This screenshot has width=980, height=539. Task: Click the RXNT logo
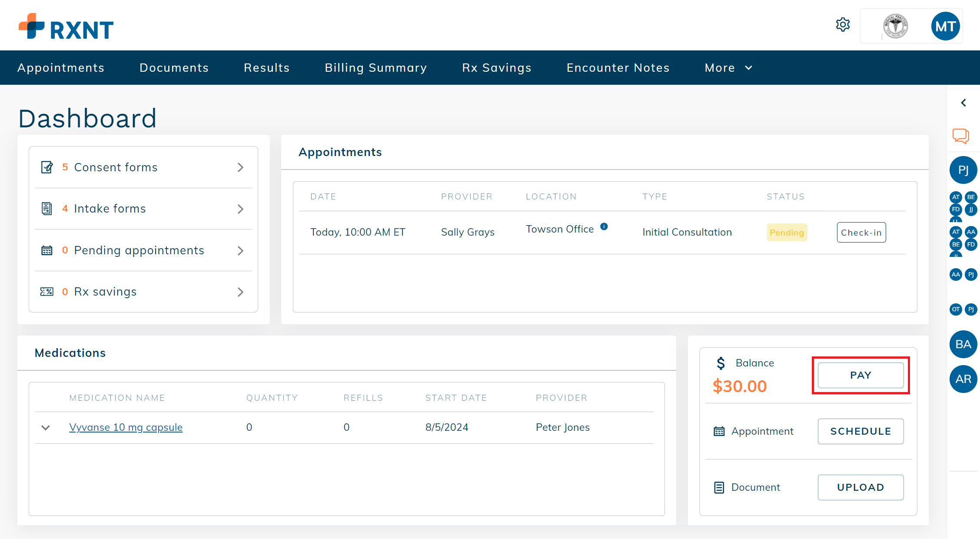[66, 27]
